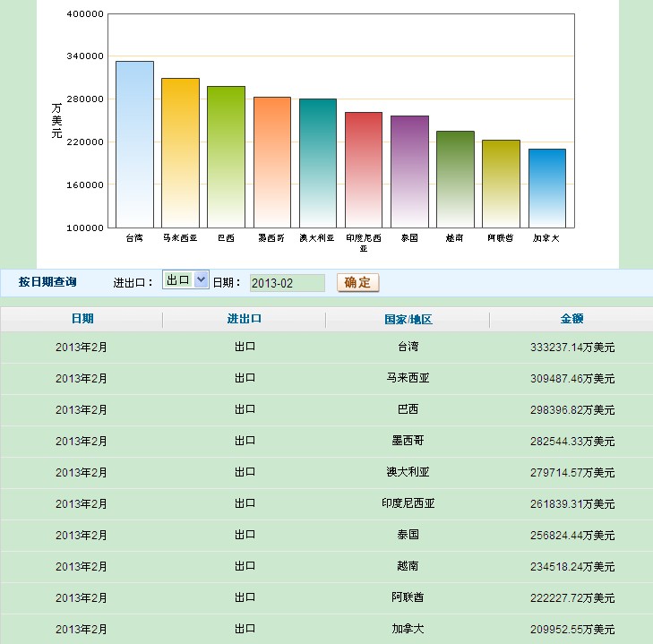
Task: Click the amount 282544.33万美元
Action: click(x=572, y=442)
